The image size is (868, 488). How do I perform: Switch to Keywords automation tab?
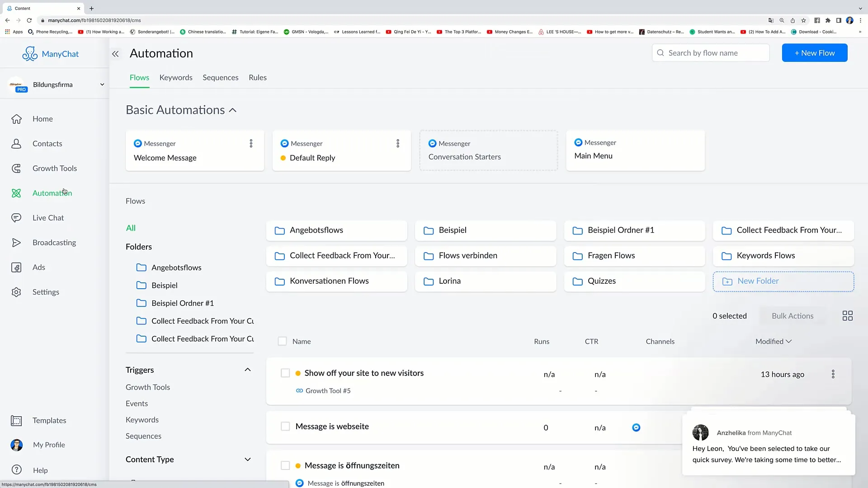[176, 77]
